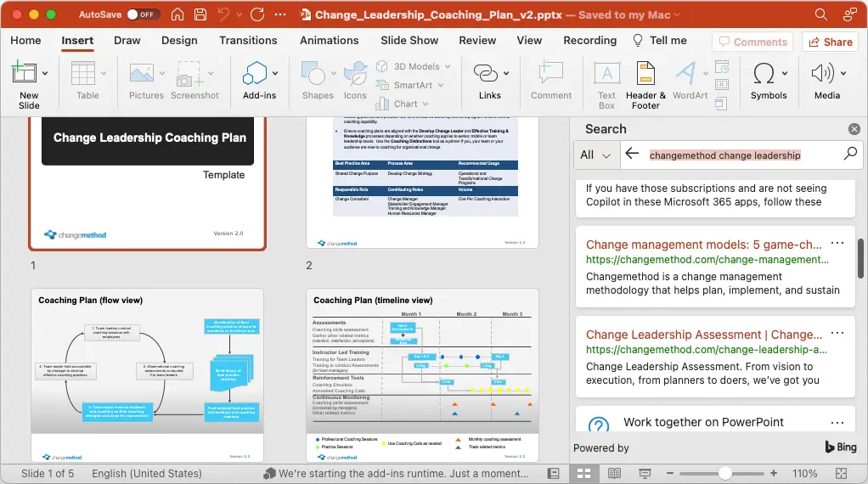Image resolution: width=868 pixels, height=484 pixels.
Task: Click the Save icon in title bar
Action: (x=200, y=15)
